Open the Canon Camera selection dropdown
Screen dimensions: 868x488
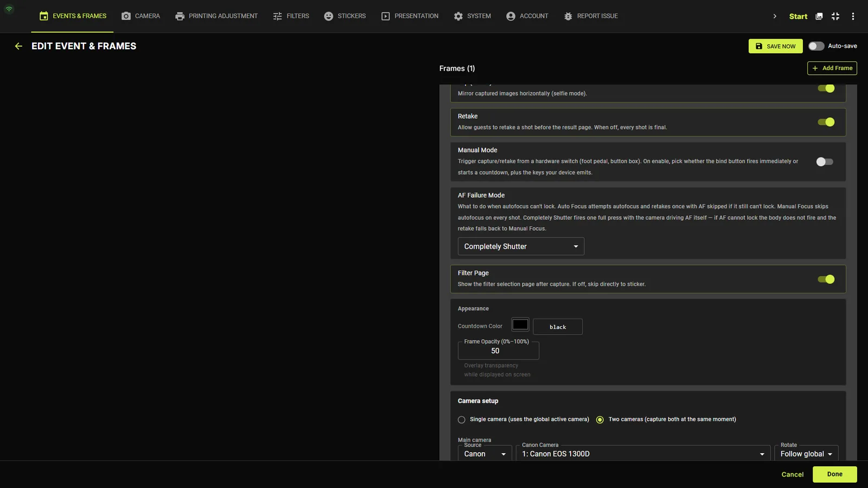point(643,453)
